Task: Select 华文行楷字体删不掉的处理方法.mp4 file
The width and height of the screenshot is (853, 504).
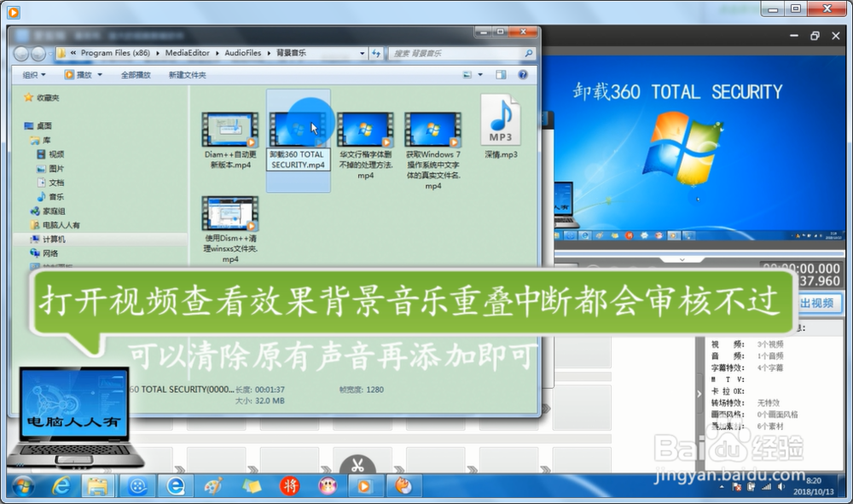Action: 366,146
